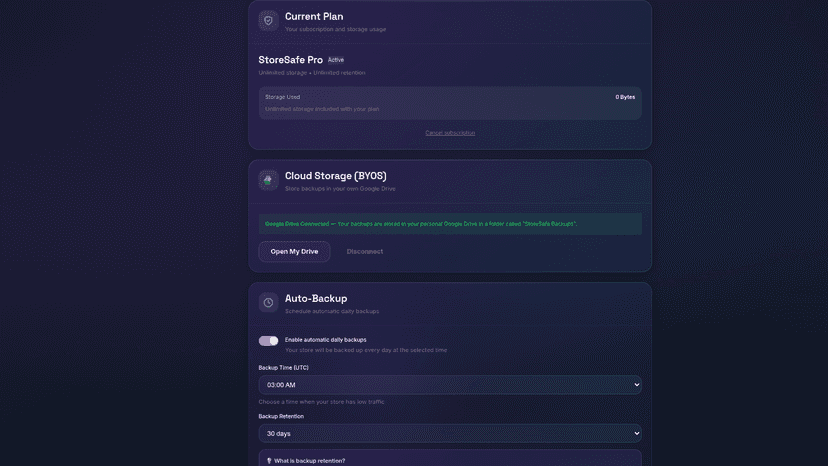The width and height of the screenshot is (828, 466).
Task: Click the Current Plan heading
Action: 314,16
